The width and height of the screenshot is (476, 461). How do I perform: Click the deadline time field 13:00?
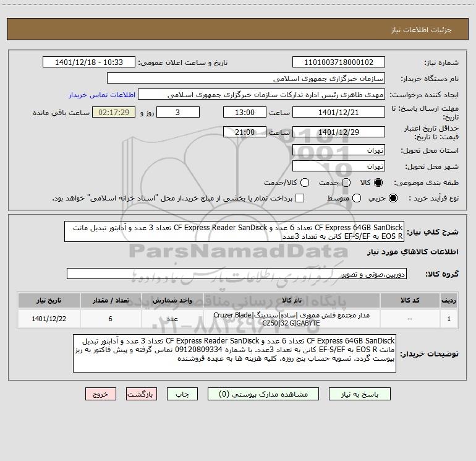coord(245,113)
